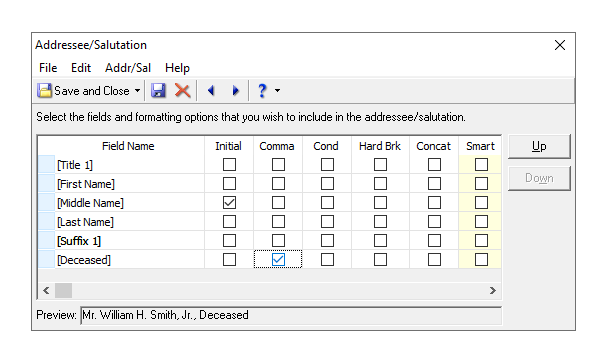
Task: Click the horizontal scrollbar thumb
Action: pos(63,290)
